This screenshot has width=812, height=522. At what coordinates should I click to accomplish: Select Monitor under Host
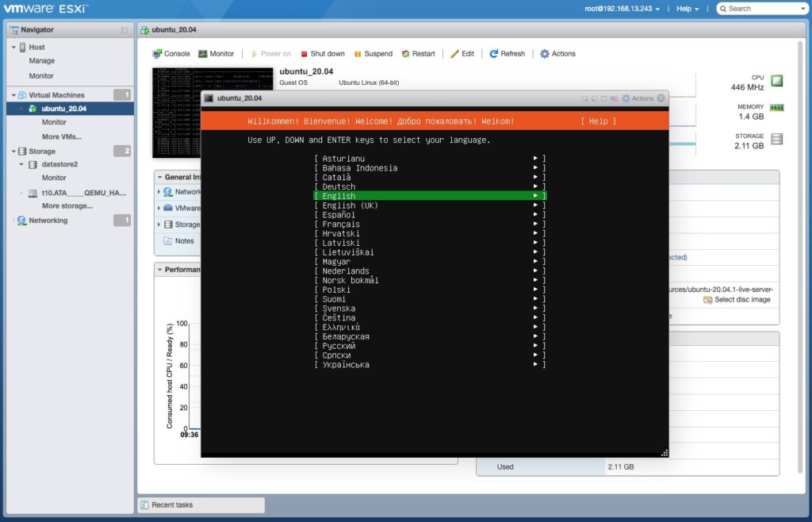tap(41, 75)
